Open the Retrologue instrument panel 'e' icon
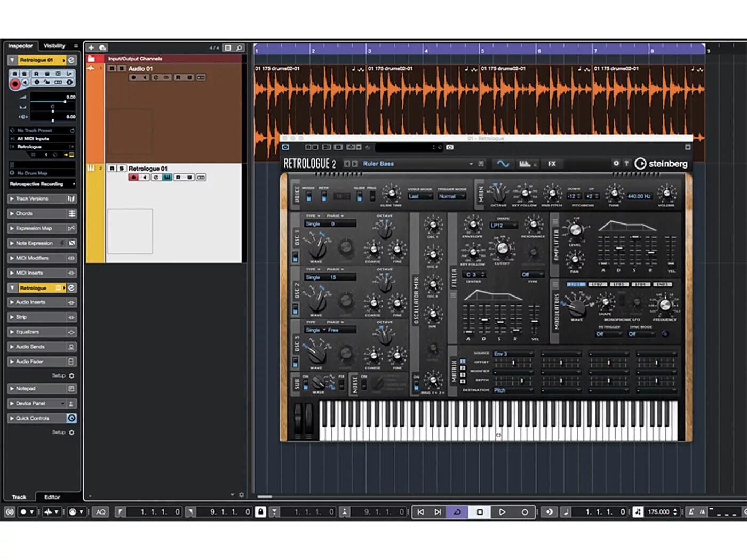This screenshot has width=747, height=560. 71,288
